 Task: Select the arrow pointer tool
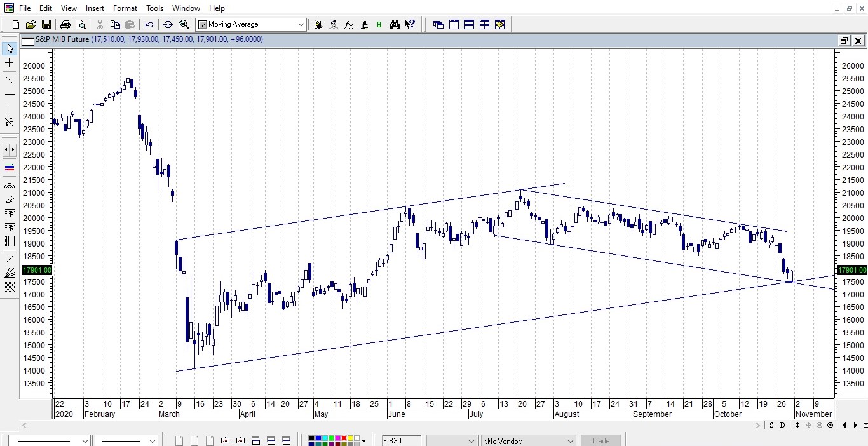(x=10, y=48)
